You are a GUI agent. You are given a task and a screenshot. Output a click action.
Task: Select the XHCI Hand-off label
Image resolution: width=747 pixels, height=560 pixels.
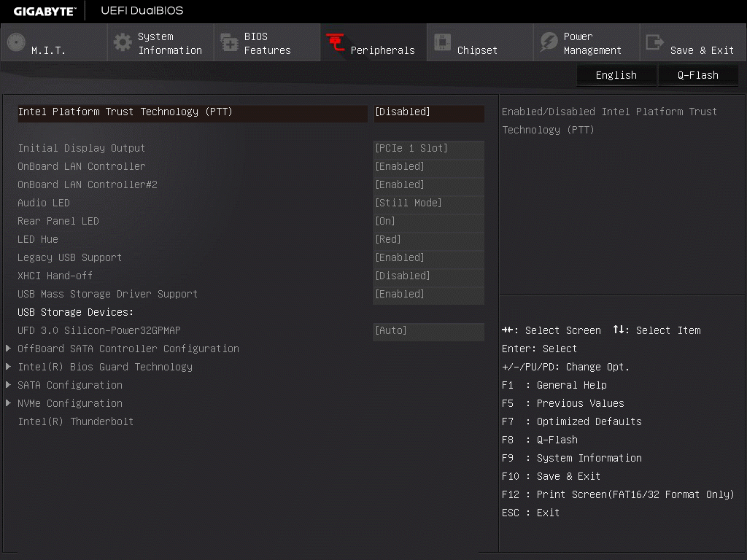coord(55,276)
